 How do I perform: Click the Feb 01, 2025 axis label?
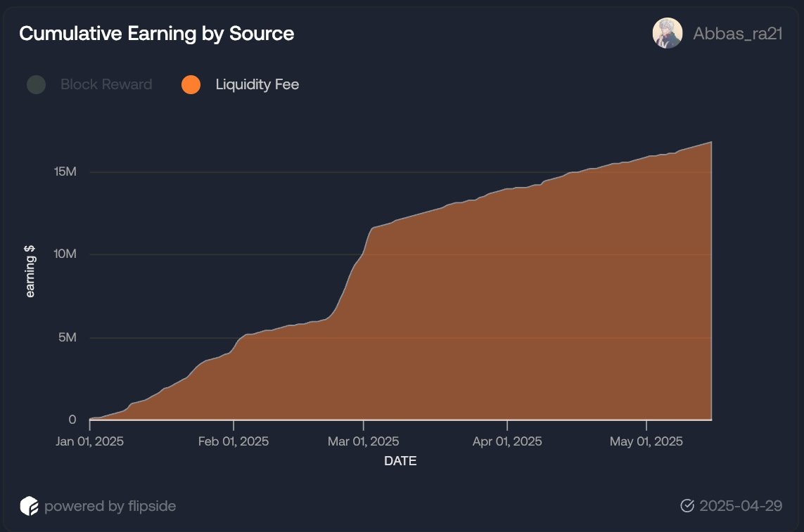tap(234, 441)
